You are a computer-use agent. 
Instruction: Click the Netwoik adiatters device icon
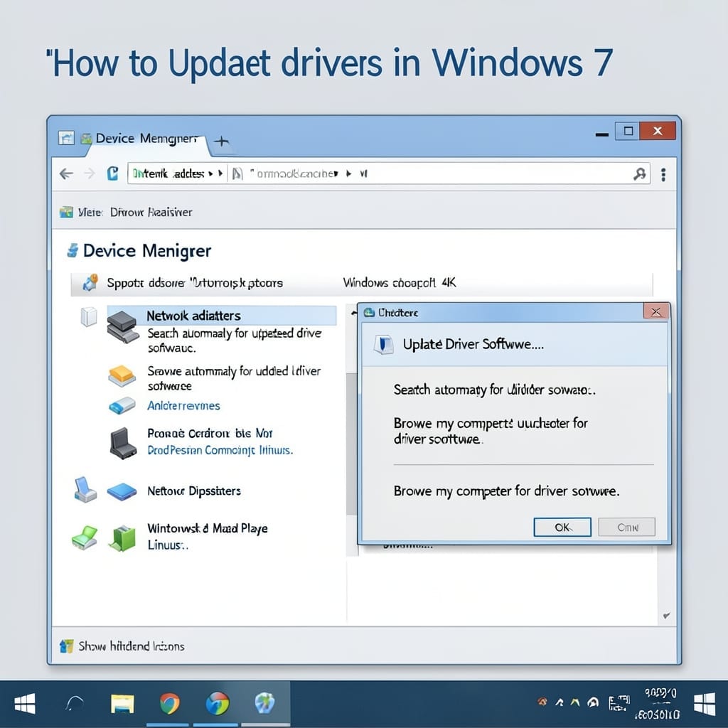(x=122, y=326)
